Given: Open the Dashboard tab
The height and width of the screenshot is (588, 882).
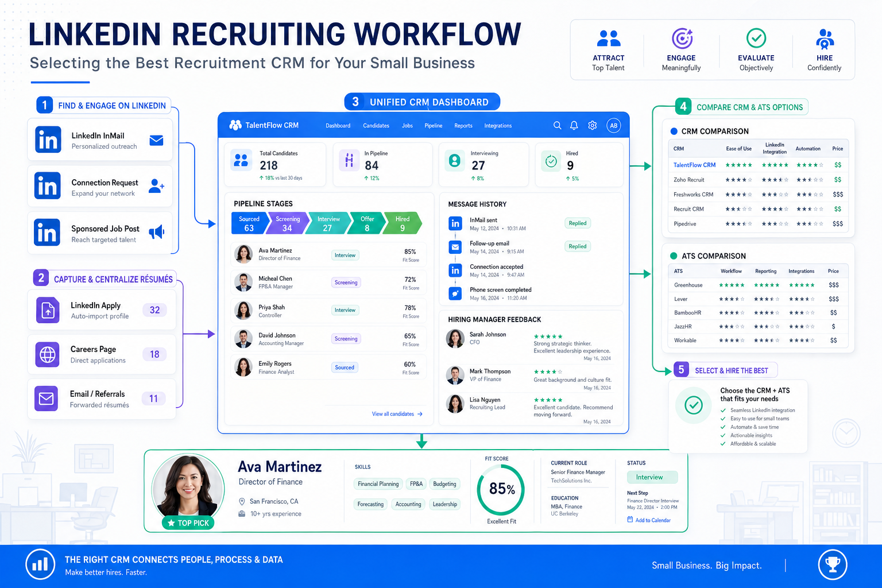Looking at the screenshot, I should click(x=338, y=126).
